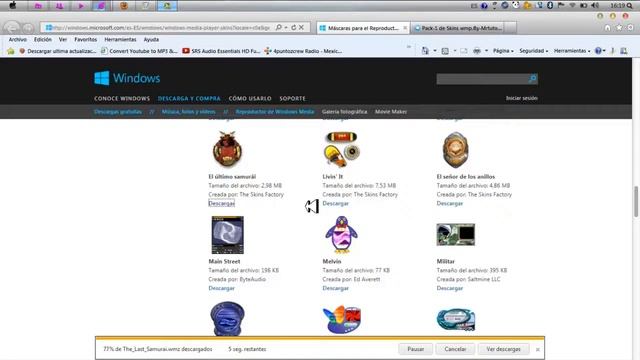Open the Favorites star icon at top right

pyautogui.click(x=619, y=28)
